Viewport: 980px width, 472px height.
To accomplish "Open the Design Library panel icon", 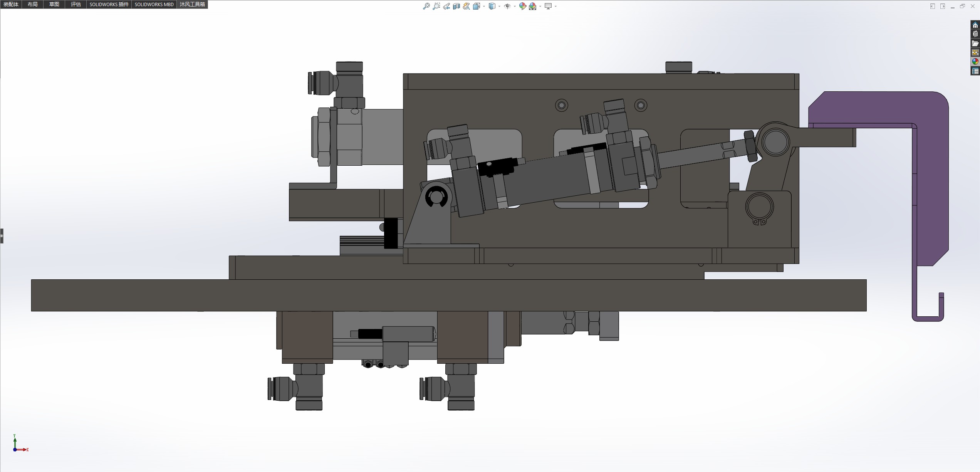I will [975, 34].
